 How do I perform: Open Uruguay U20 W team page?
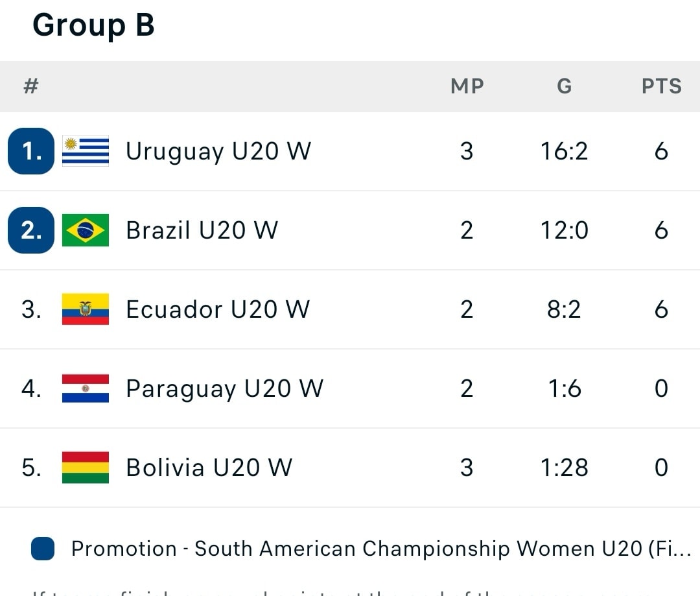218,151
